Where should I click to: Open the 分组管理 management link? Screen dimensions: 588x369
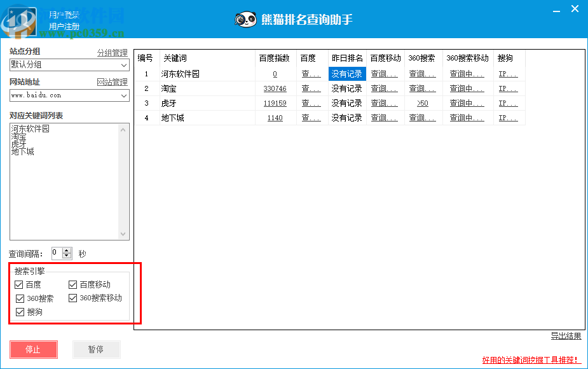coord(113,53)
